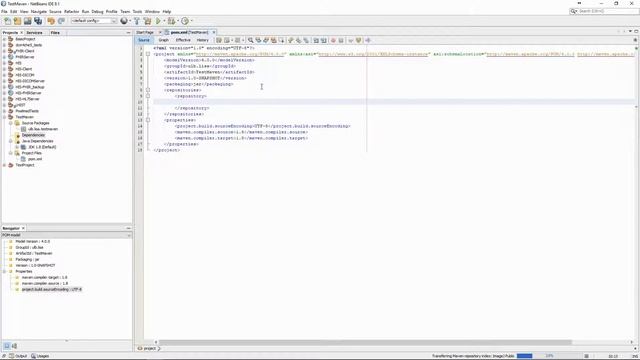Open the Profile Project dropdown arrow

(191, 21)
